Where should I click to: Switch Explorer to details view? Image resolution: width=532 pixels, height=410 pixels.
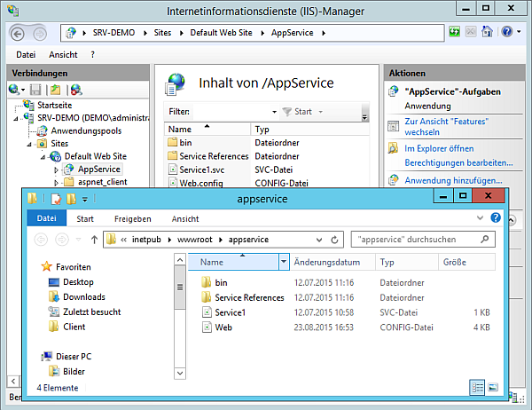(x=477, y=387)
